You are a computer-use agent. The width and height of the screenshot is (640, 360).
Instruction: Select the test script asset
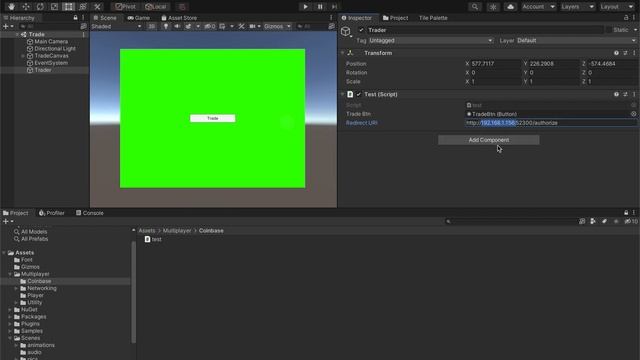pos(153,239)
